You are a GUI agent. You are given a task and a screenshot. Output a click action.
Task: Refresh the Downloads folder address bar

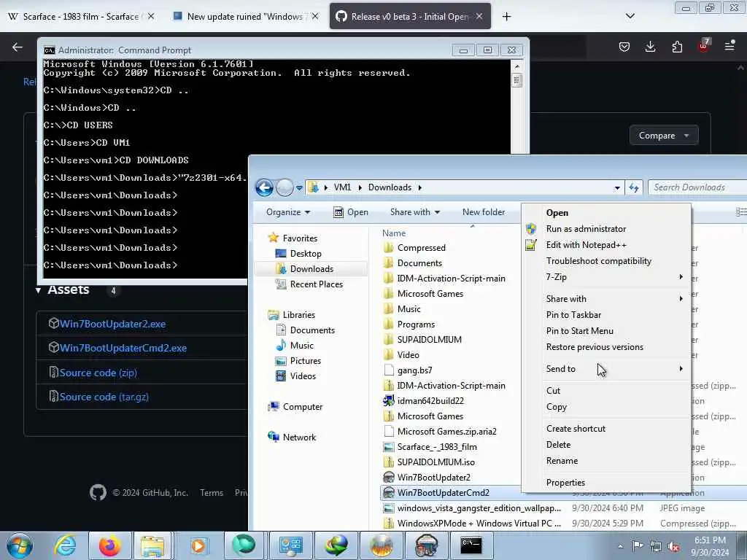(634, 187)
